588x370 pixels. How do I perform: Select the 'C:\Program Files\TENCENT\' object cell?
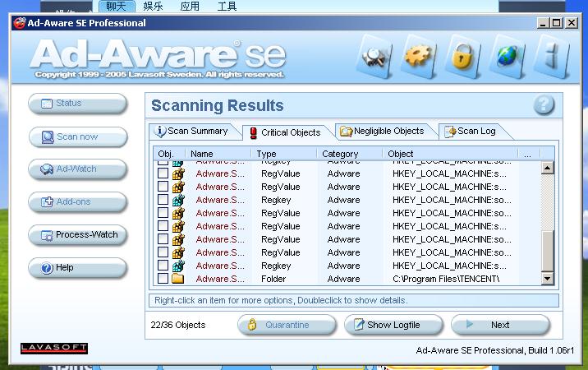(446, 279)
